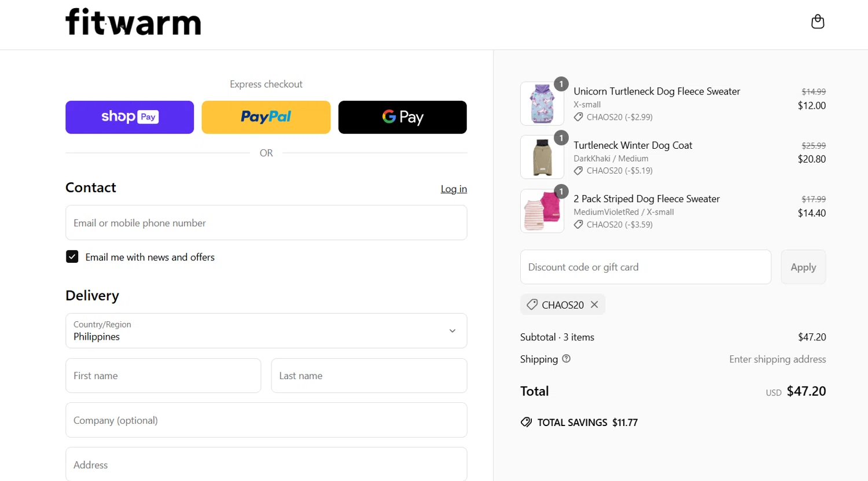This screenshot has height=481, width=868.
Task: Click the 'Enter shipping address' text
Action: coord(778,359)
